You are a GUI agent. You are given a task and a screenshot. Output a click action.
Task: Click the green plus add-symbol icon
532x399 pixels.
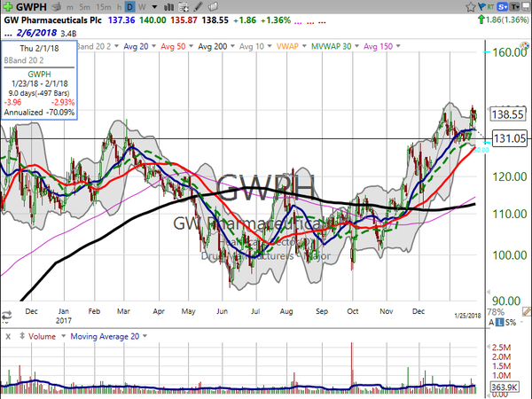[x=7, y=6]
